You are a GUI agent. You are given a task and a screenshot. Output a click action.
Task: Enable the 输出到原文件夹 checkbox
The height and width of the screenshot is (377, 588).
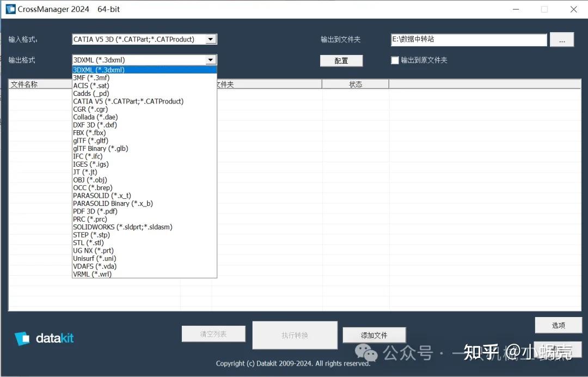[x=395, y=60]
